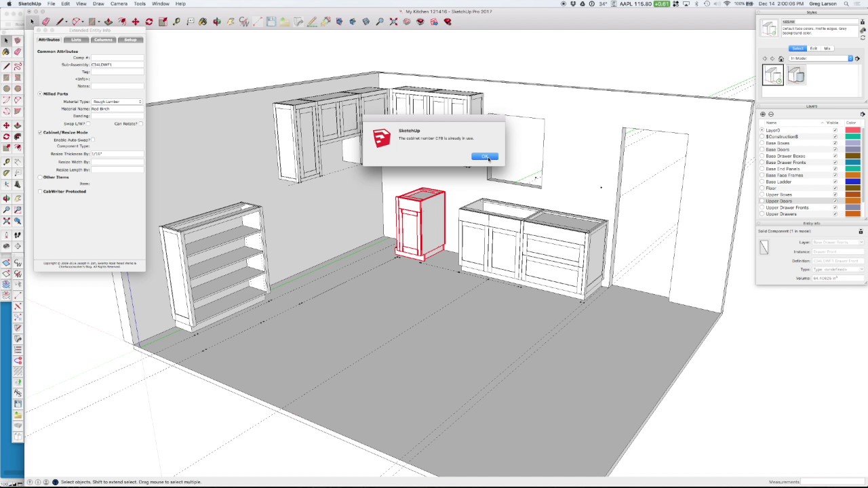The height and width of the screenshot is (488, 868).
Task: Select the Other Items radio button
Action: pos(40,177)
